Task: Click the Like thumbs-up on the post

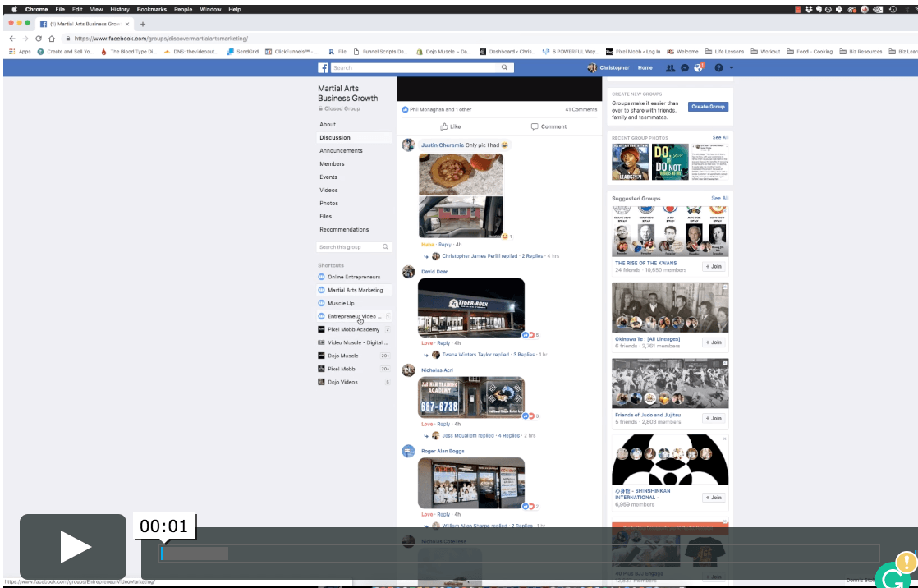Action: pos(450,126)
